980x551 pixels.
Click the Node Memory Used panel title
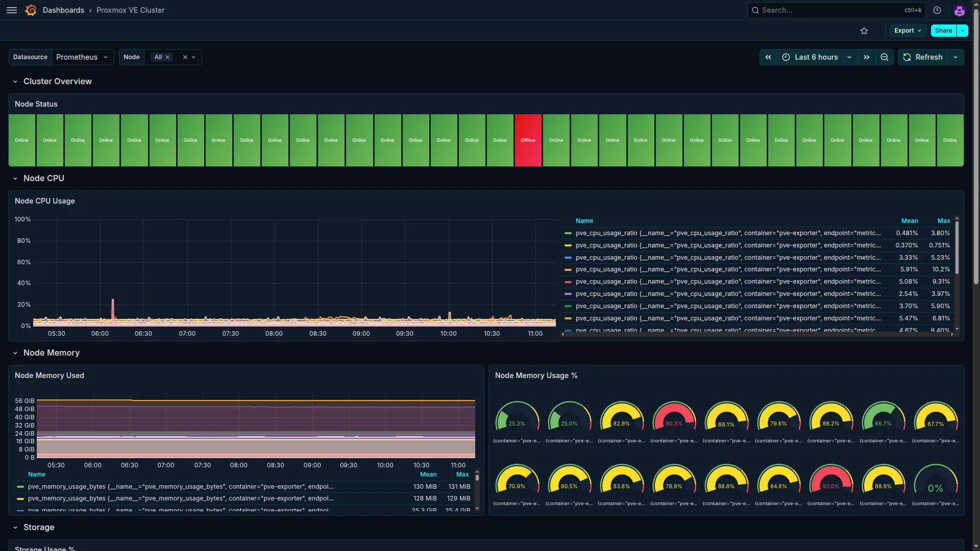(50, 375)
